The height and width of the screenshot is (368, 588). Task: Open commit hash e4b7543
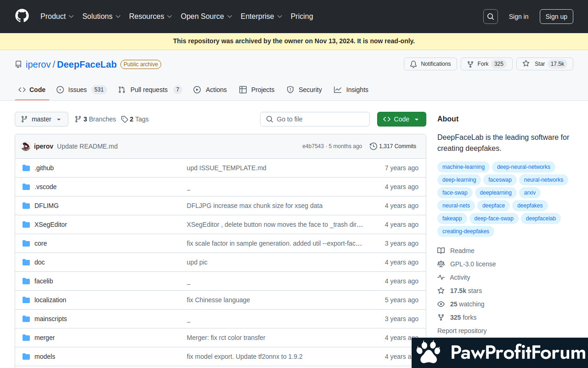(313, 146)
